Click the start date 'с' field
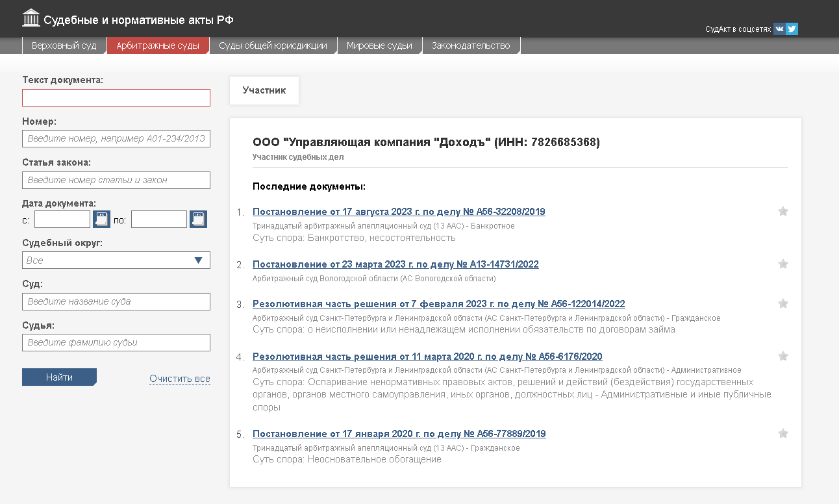The image size is (839, 504). coord(62,220)
